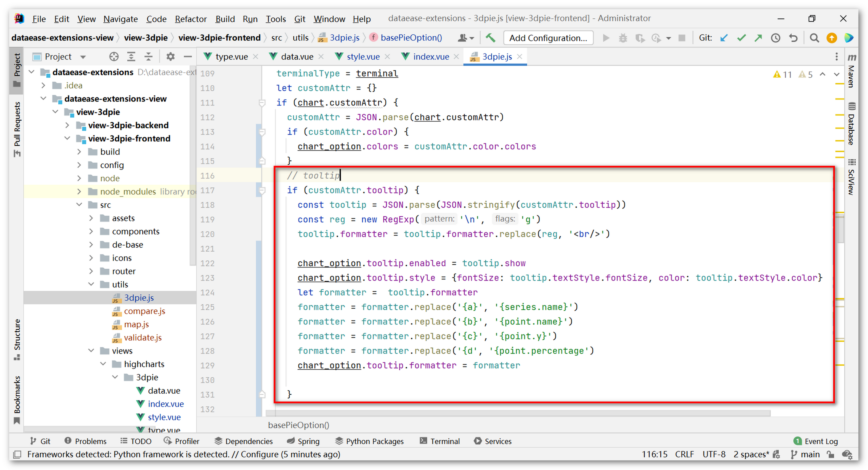Click Select Opened File target icon
868x470 pixels.
pyautogui.click(x=114, y=57)
